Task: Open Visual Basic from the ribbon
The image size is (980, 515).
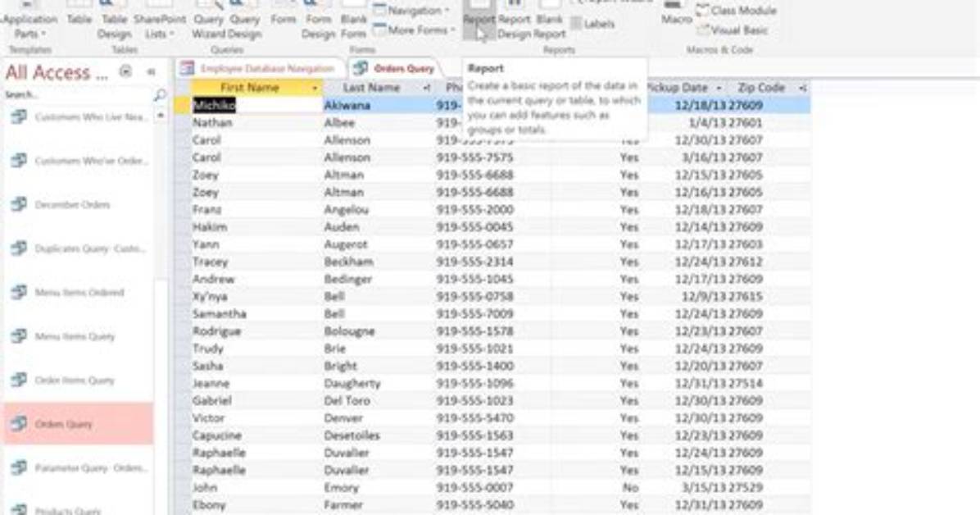Action: click(x=733, y=30)
